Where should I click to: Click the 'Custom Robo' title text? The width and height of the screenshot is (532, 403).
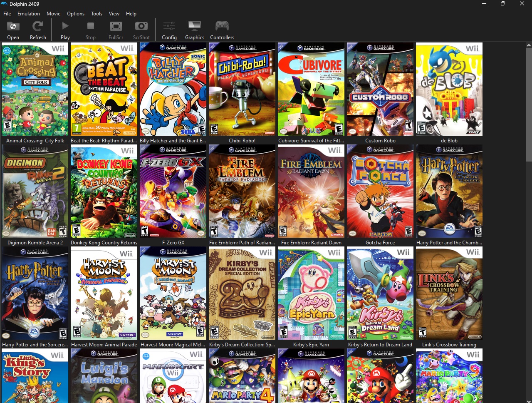pyautogui.click(x=380, y=141)
